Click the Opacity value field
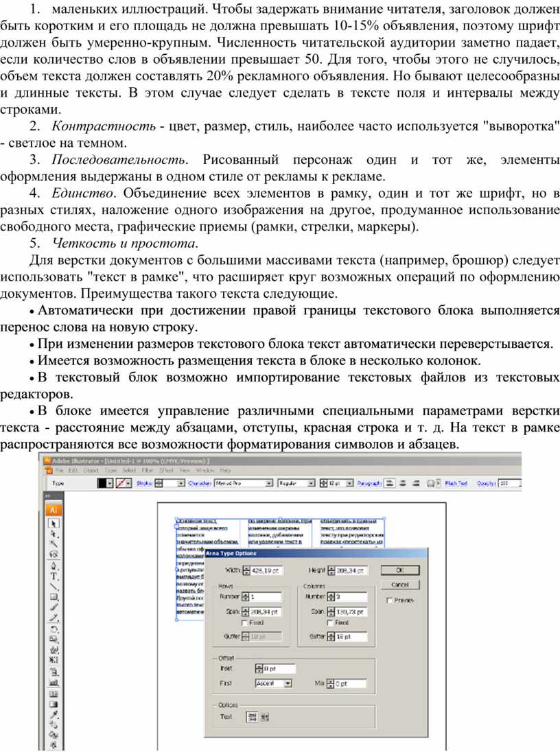The width and height of the screenshot is (560, 752). (x=509, y=484)
